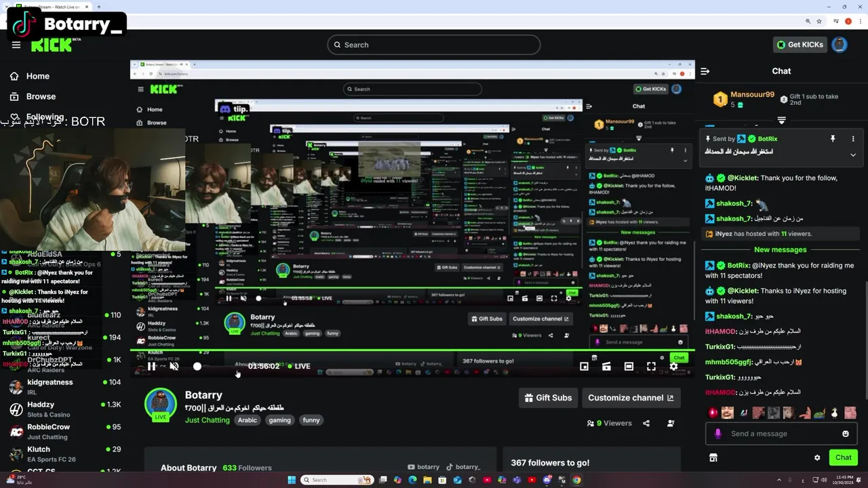868x488 pixels.
Task: Click BotRix username in pinned message
Action: point(768,139)
